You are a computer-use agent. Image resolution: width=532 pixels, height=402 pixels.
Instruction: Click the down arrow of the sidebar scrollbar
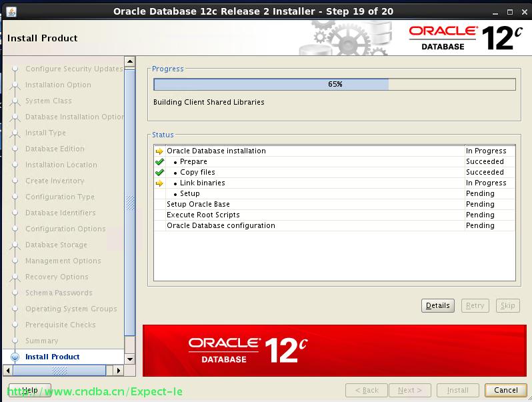130,359
